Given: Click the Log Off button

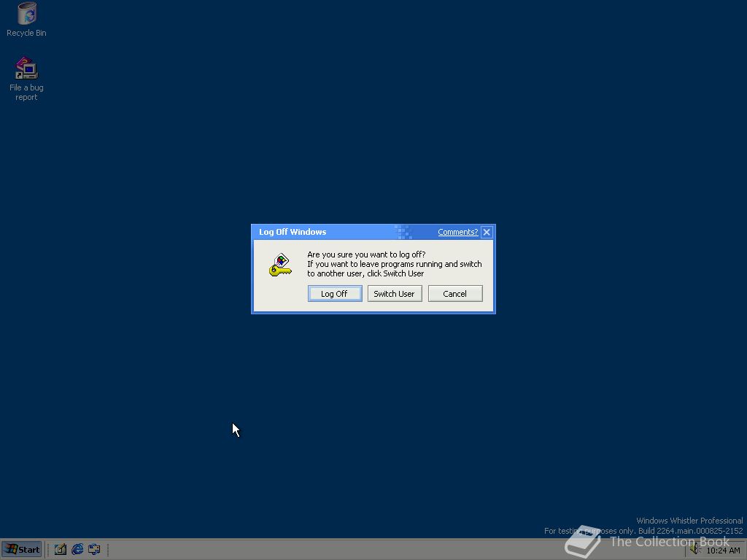Looking at the screenshot, I should point(335,294).
